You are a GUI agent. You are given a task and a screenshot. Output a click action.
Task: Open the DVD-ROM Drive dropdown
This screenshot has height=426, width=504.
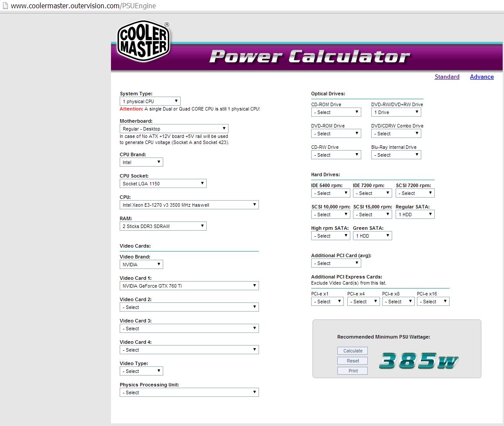(336, 133)
